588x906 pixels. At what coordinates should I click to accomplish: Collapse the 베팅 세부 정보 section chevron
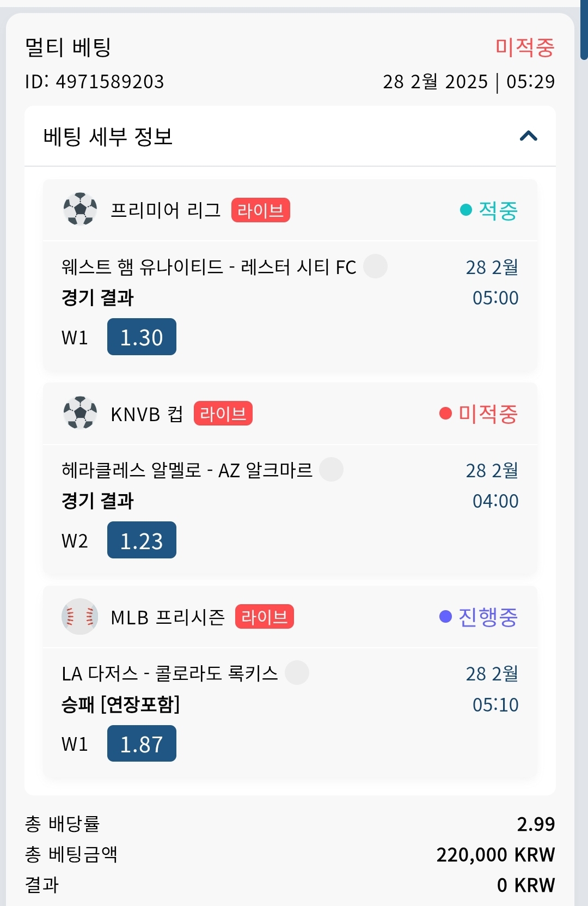528,136
